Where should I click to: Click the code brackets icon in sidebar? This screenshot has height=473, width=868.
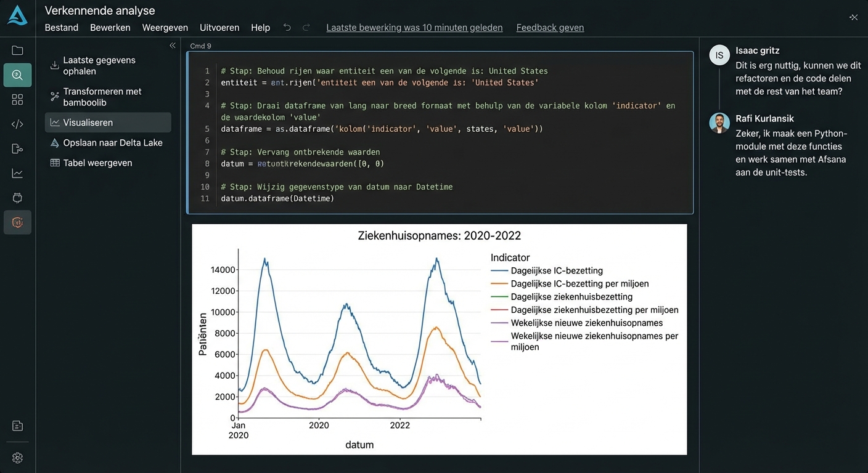pyautogui.click(x=17, y=124)
